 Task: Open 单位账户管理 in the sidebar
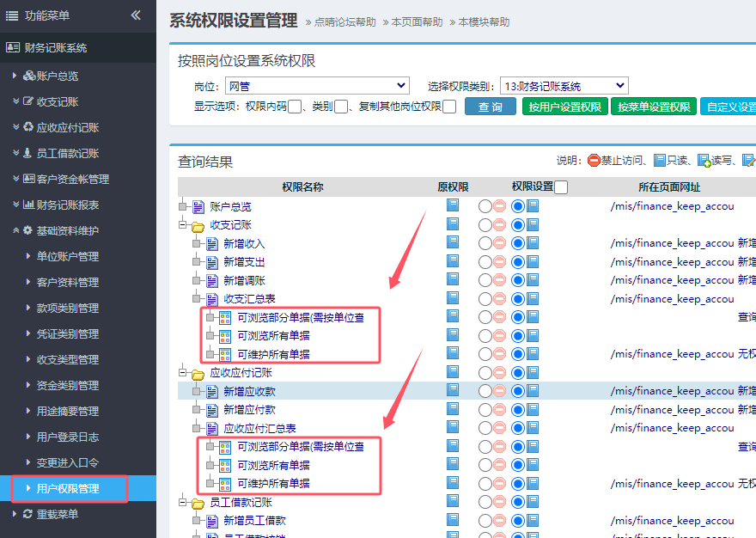[x=67, y=256]
